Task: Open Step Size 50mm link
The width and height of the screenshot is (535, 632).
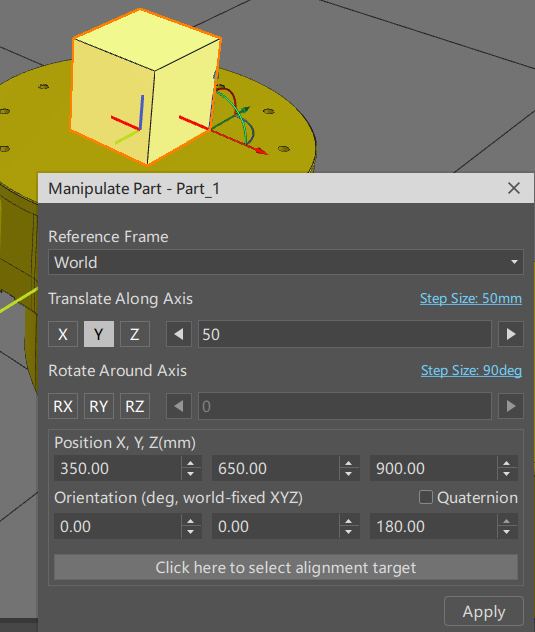Action: [x=470, y=299]
